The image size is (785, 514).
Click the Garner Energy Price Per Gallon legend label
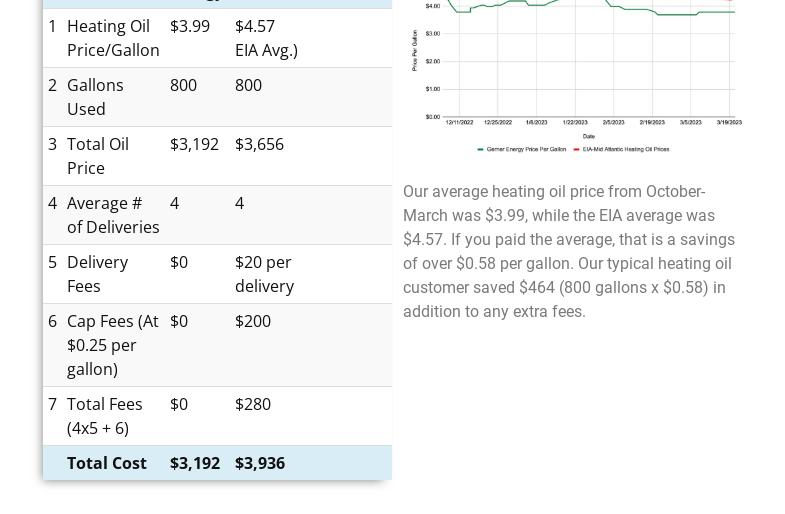coord(526,149)
